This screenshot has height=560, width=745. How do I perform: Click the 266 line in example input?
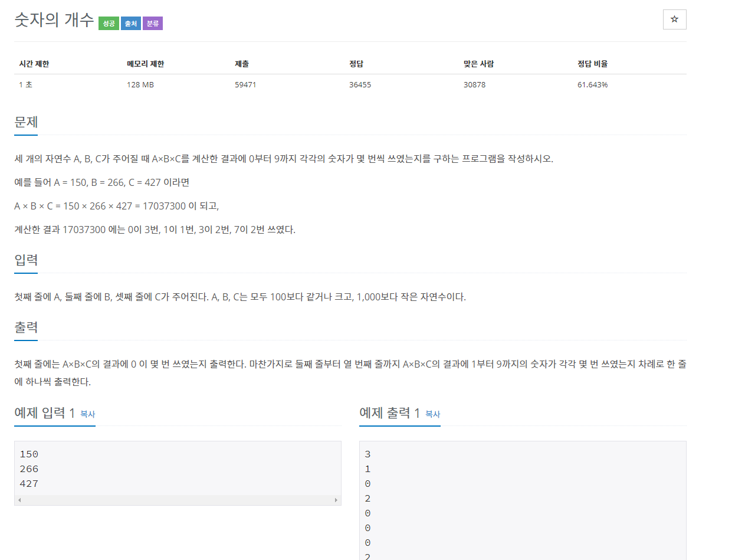coord(29,469)
